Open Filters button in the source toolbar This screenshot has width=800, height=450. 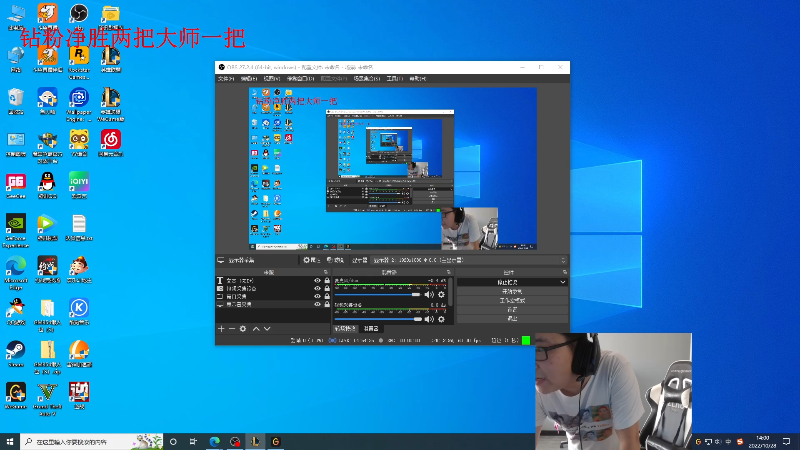click(x=335, y=260)
